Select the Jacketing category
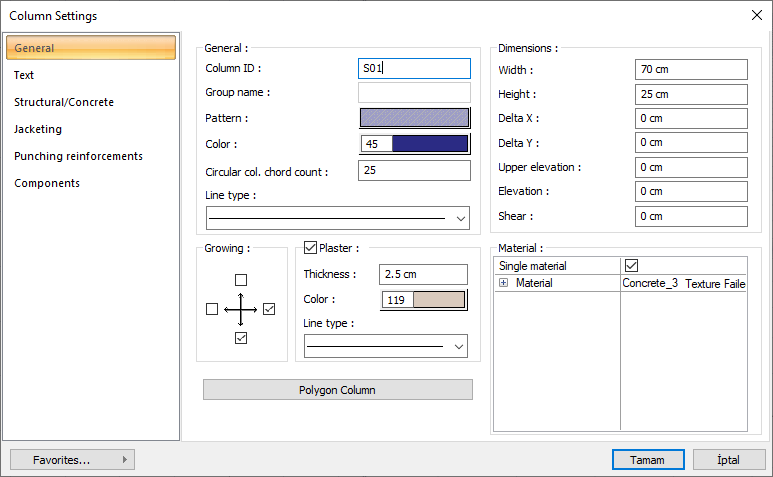773x477 pixels. (38, 129)
